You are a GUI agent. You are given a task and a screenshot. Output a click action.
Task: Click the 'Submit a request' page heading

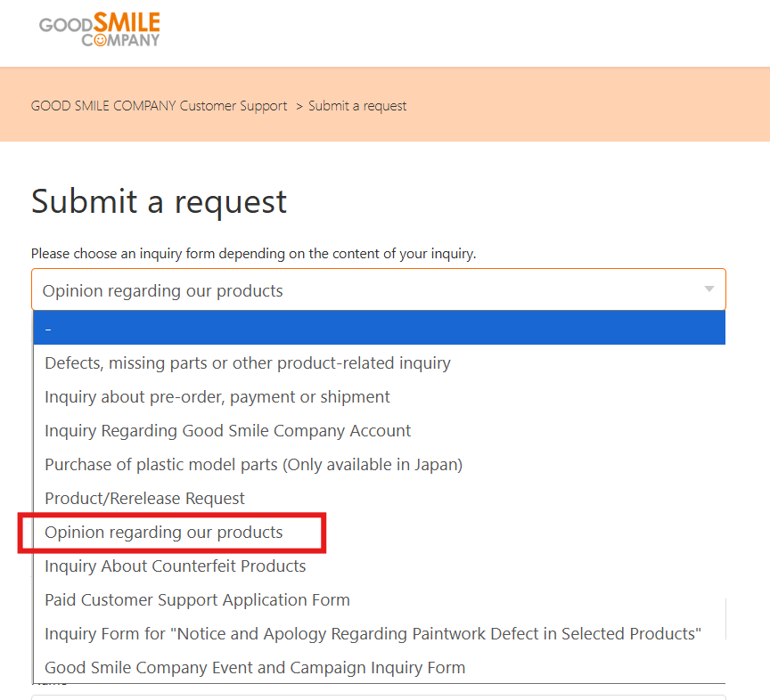pos(159,201)
